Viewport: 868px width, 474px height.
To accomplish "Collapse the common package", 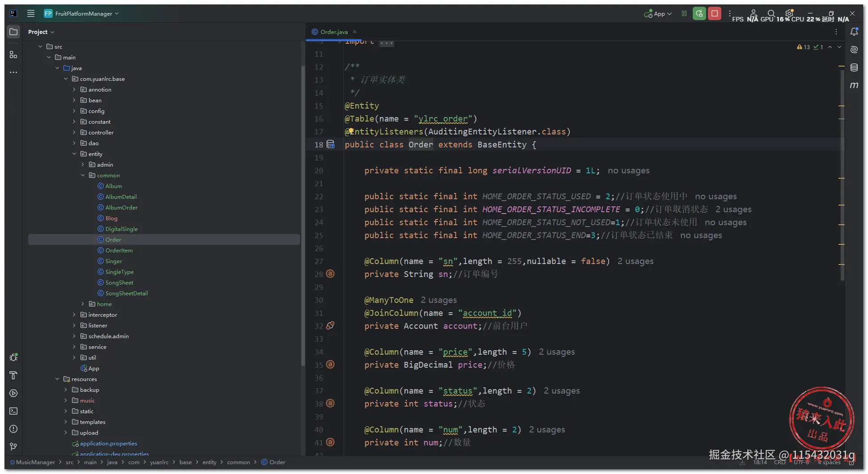I will pos(83,175).
